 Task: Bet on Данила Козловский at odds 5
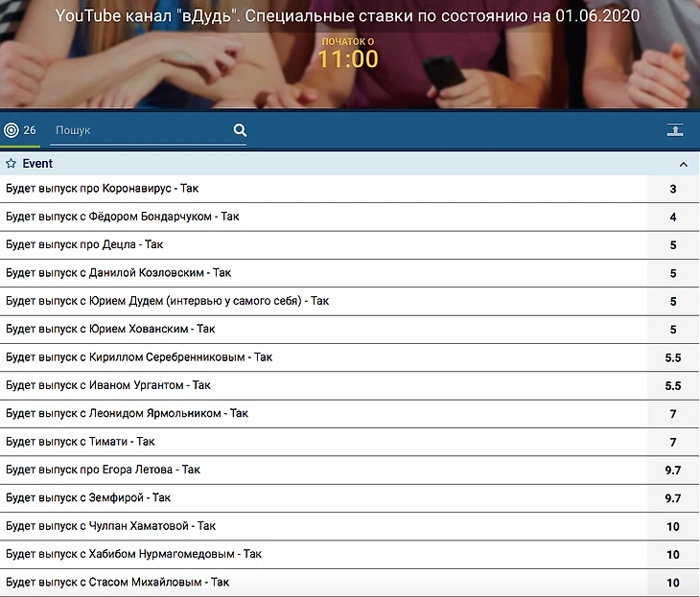click(673, 273)
